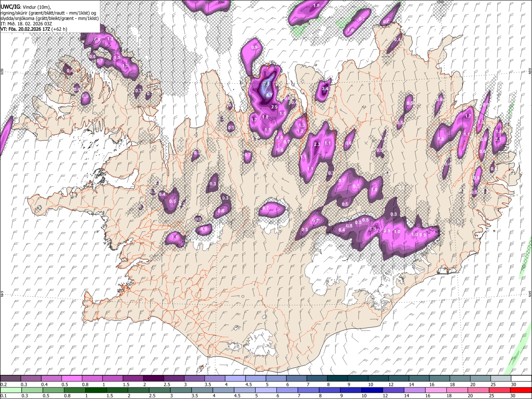Pick light gray snow swatch between 25 and 30
The image size is (532, 399).
(x=500, y=379)
